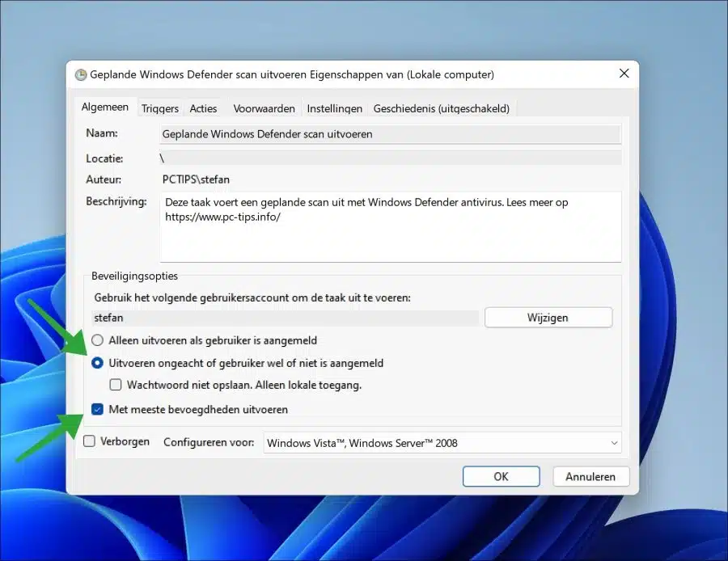The image size is (728, 561).
Task: Open the Triggers tab
Action: (x=159, y=108)
